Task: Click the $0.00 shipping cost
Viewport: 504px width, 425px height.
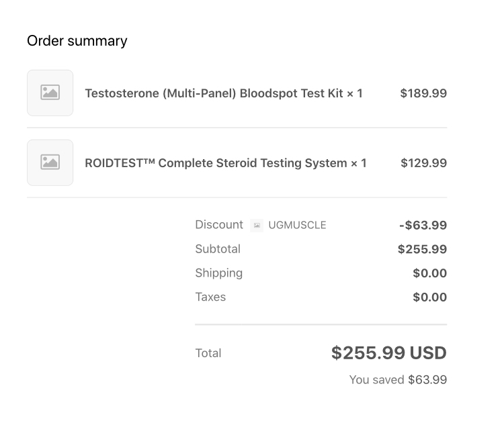Action: [x=429, y=274]
